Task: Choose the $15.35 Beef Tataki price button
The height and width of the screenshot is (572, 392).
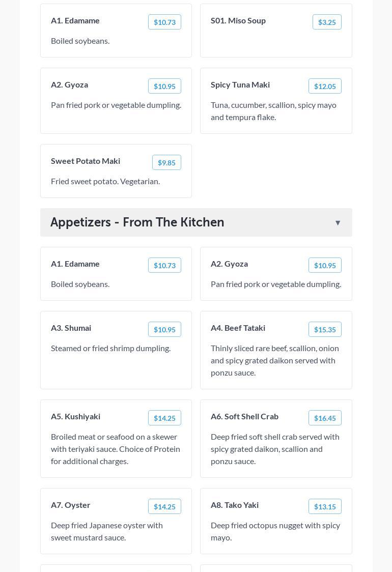Action: pyautogui.click(x=325, y=329)
